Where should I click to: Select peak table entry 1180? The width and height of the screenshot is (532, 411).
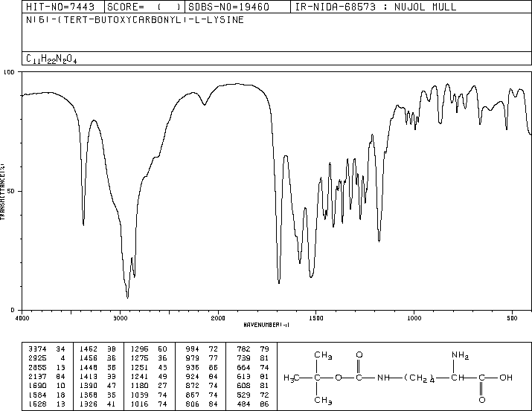coord(149,386)
